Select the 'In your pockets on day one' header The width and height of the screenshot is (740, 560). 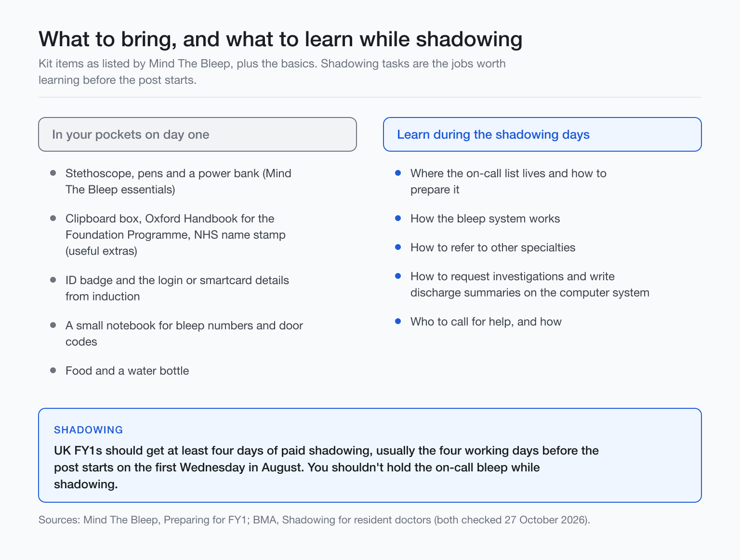198,134
